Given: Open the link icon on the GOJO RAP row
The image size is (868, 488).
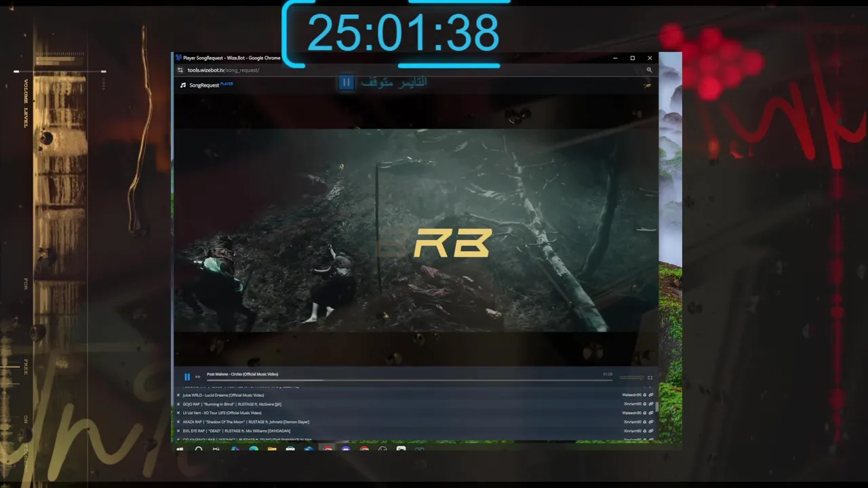Looking at the screenshot, I should pyautogui.click(x=651, y=404).
